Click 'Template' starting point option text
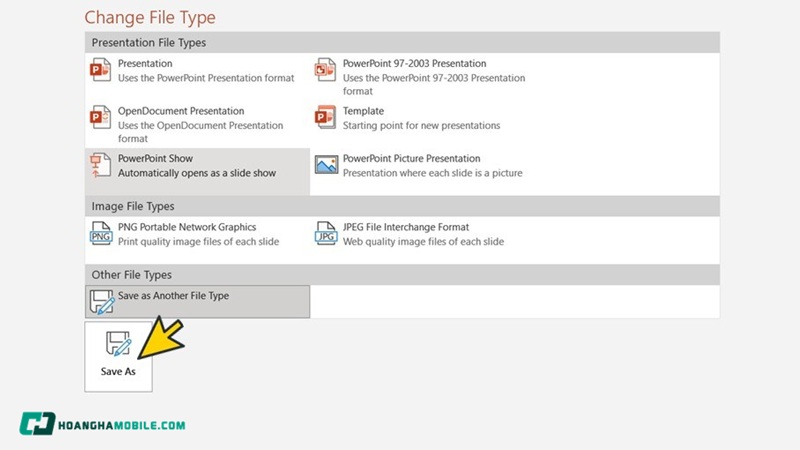Viewport: 800px width, 450px height. pyautogui.click(x=363, y=111)
